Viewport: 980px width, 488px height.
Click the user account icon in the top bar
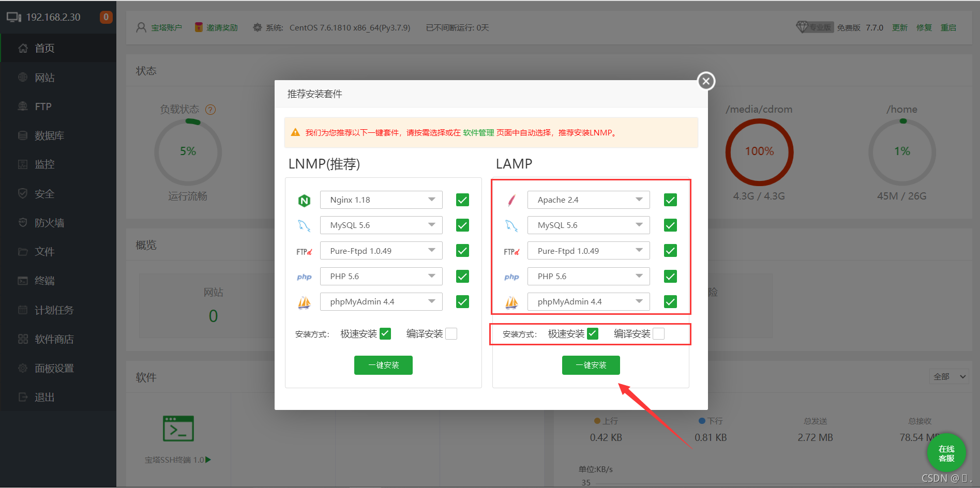pyautogui.click(x=141, y=27)
